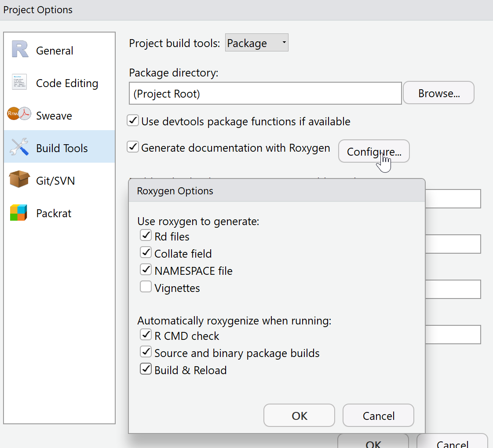Click inside the Package directory field
Image resolution: width=493 pixels, height=448 pixels.
point(264,93)
